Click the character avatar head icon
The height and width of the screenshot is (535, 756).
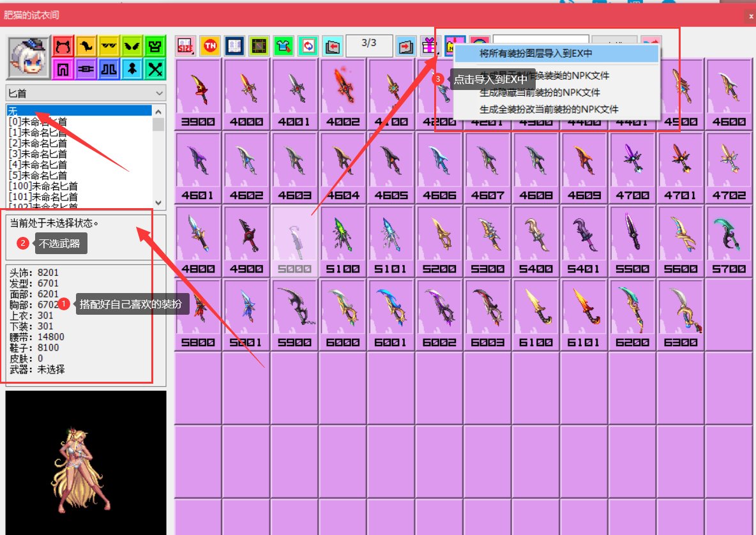(x=29, y=57)
